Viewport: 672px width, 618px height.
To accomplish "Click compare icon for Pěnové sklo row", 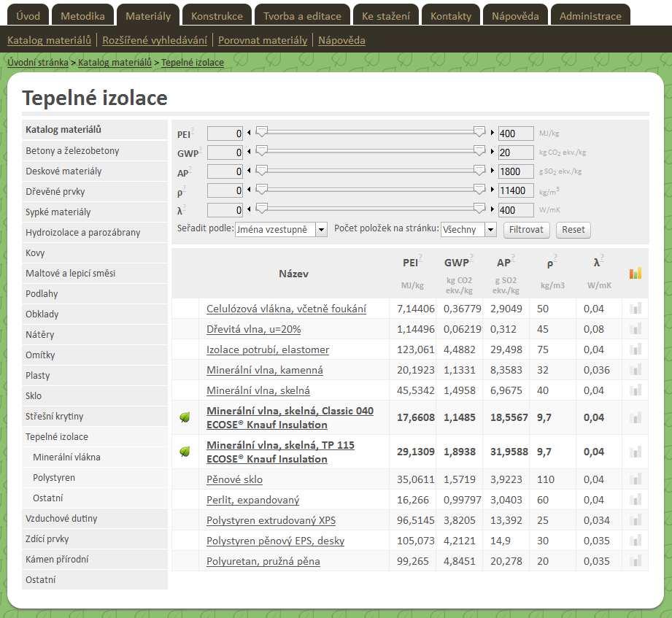I will 635,479.
